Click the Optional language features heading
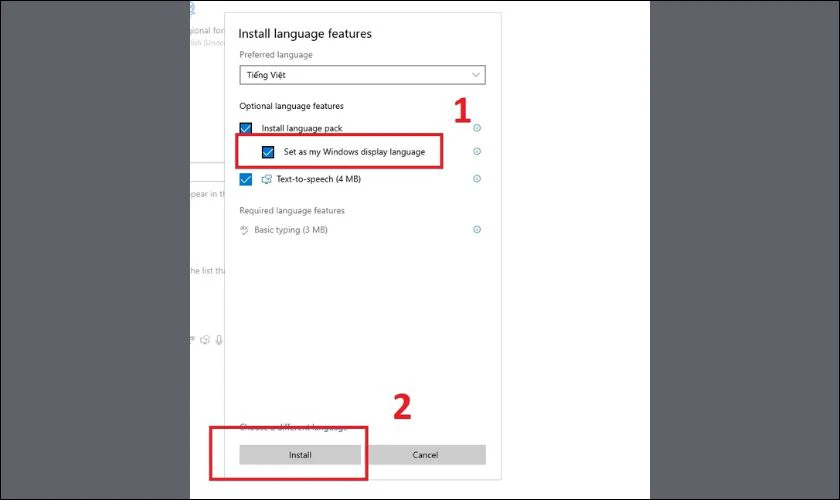Viewport: 840px width, 500px height. pos(291,106)
